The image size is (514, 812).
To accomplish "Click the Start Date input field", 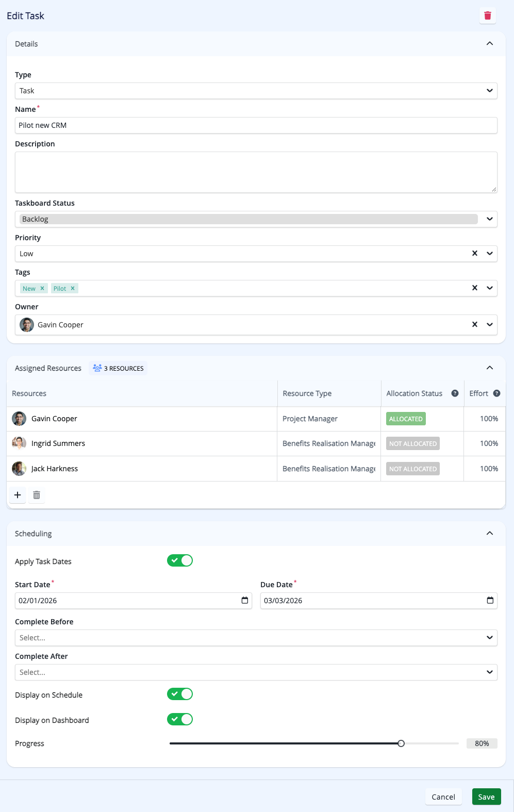I will pos(134,601).
